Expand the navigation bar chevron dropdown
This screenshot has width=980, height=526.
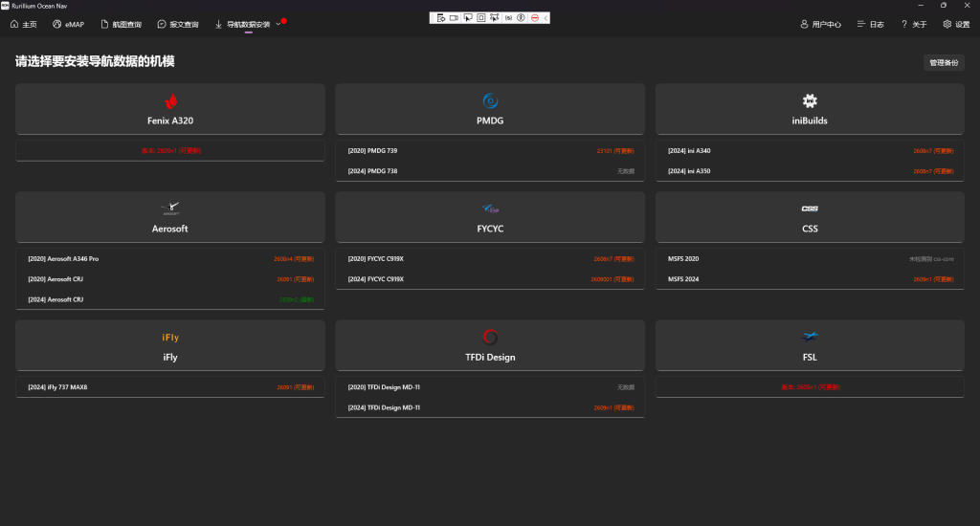coord(278,24)
